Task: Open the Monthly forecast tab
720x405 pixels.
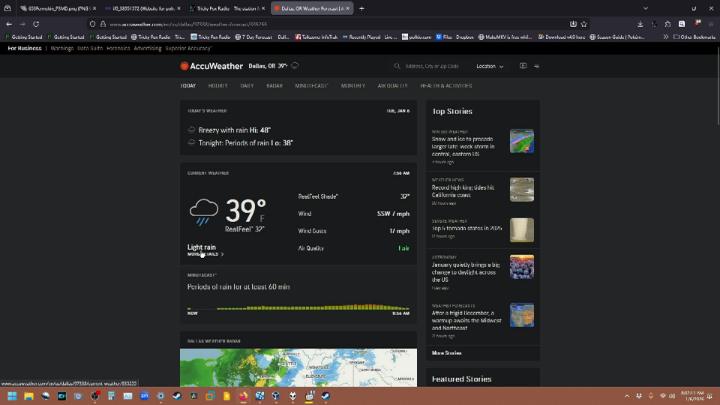Action: [353, 86]
